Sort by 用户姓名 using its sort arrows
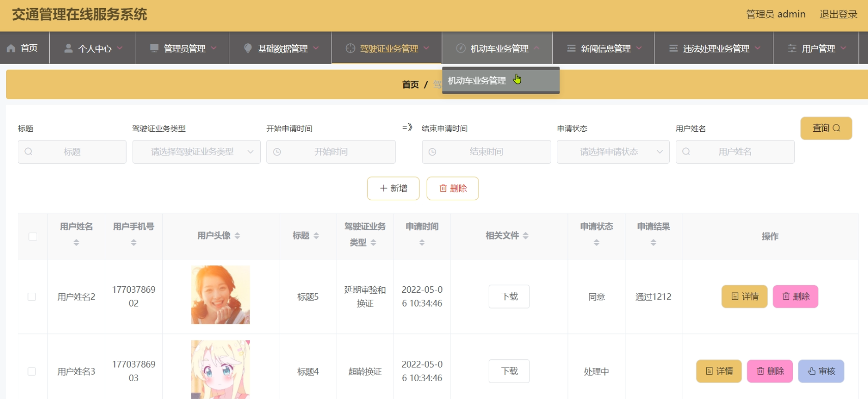 [76, 242]
